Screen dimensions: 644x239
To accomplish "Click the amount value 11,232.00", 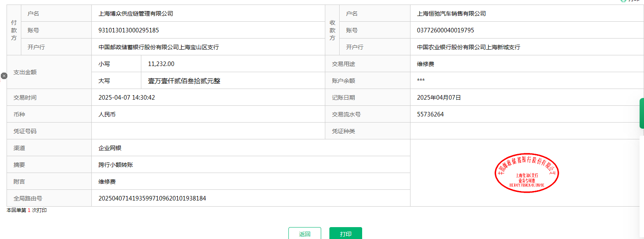I will [x=161, y=64].
